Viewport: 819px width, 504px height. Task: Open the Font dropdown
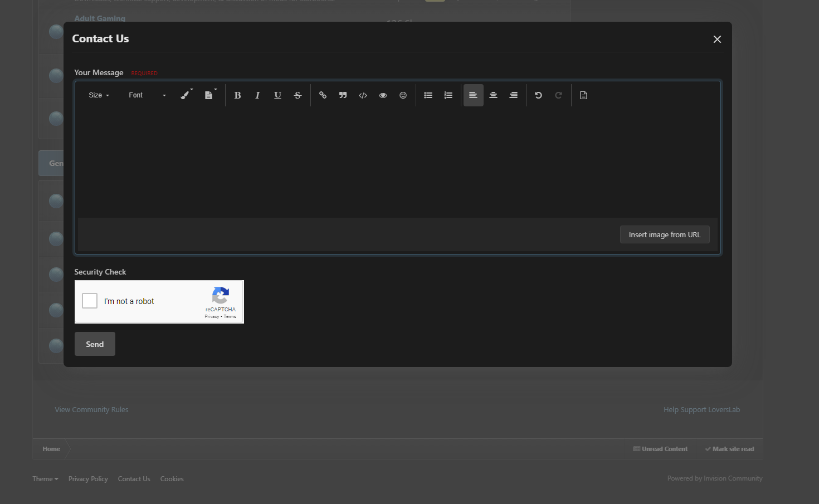pos(148,95)
